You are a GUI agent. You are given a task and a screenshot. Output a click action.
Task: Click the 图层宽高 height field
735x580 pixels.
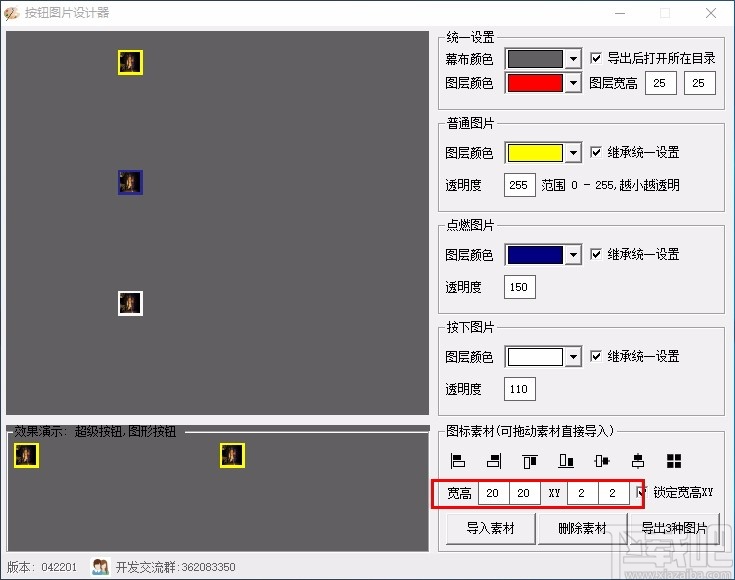(x=699, y=83)
